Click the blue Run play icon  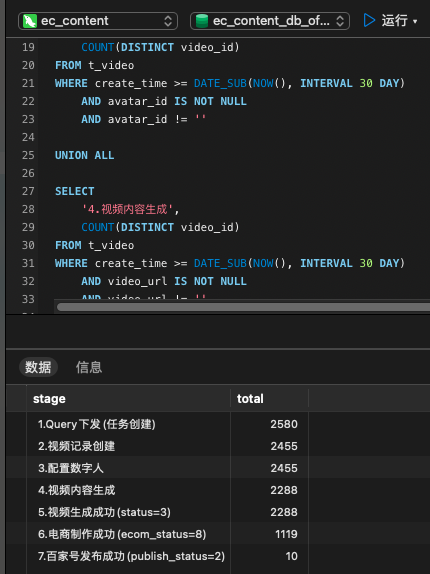[x=369, y=20]
